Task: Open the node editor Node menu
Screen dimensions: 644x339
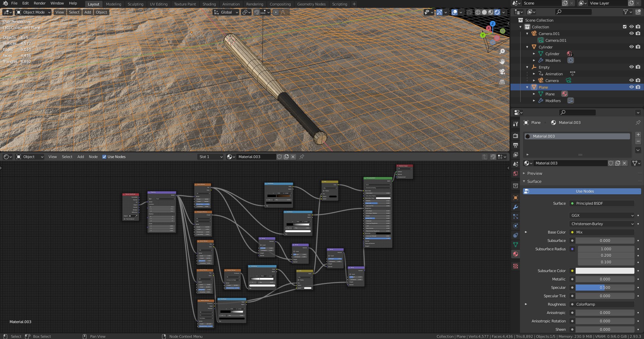Action: pyautogui.click(x=93, y=157)
